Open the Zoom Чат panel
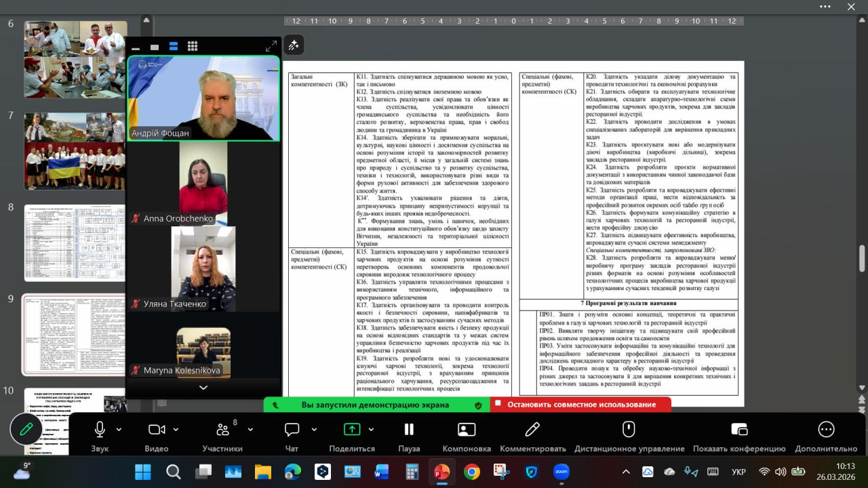Screen dimensions: 868x488 (292, 430)
